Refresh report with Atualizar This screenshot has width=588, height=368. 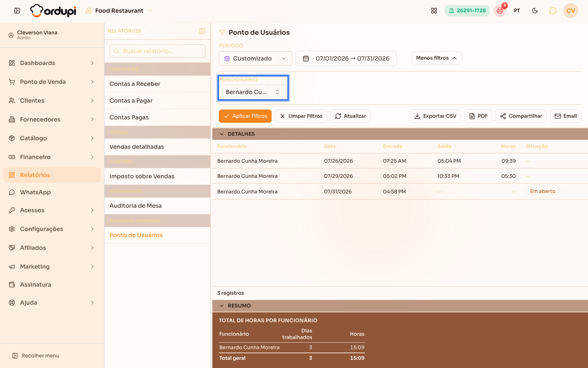[x=350, y=116]
